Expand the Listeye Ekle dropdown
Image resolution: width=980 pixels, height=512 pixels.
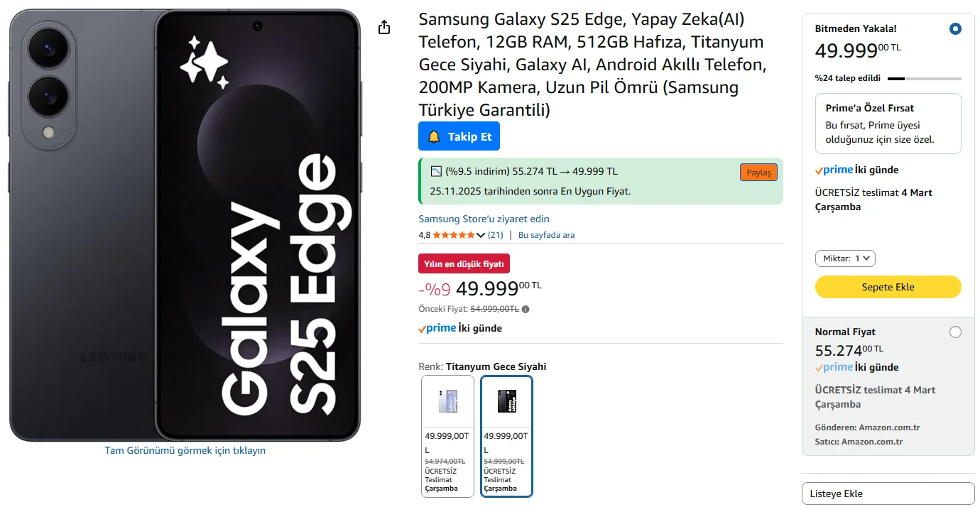click(888, 494)
